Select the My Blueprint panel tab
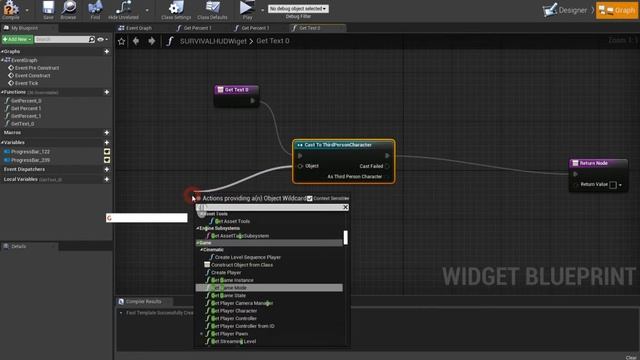 [24, 28]
